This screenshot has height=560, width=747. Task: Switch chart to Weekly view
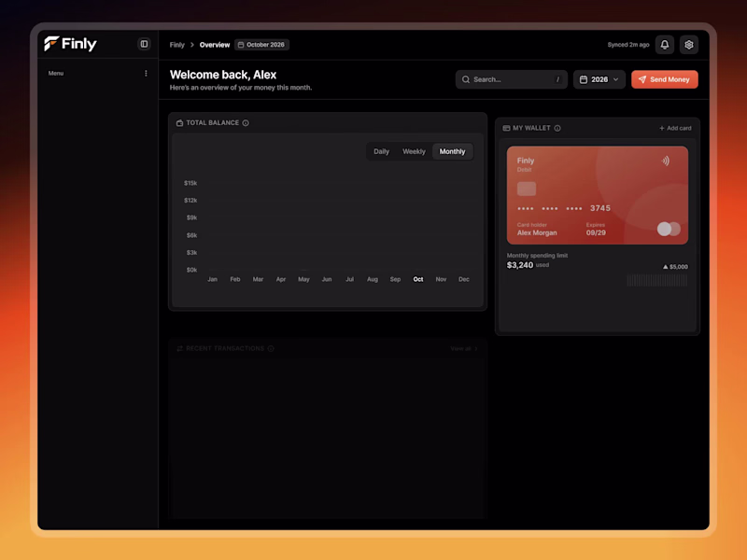click(x=414, y=151)
